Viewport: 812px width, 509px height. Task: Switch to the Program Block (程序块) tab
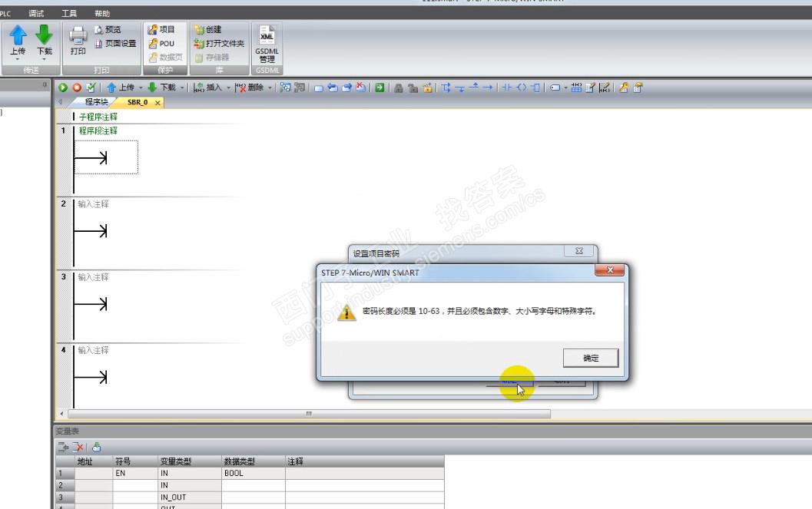pyautogui.click(x=96, y=102)
